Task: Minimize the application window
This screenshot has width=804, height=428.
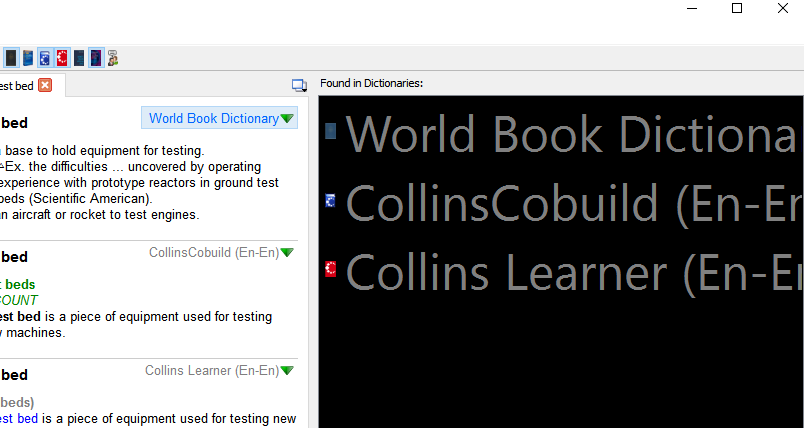Action: coord(692,8)
